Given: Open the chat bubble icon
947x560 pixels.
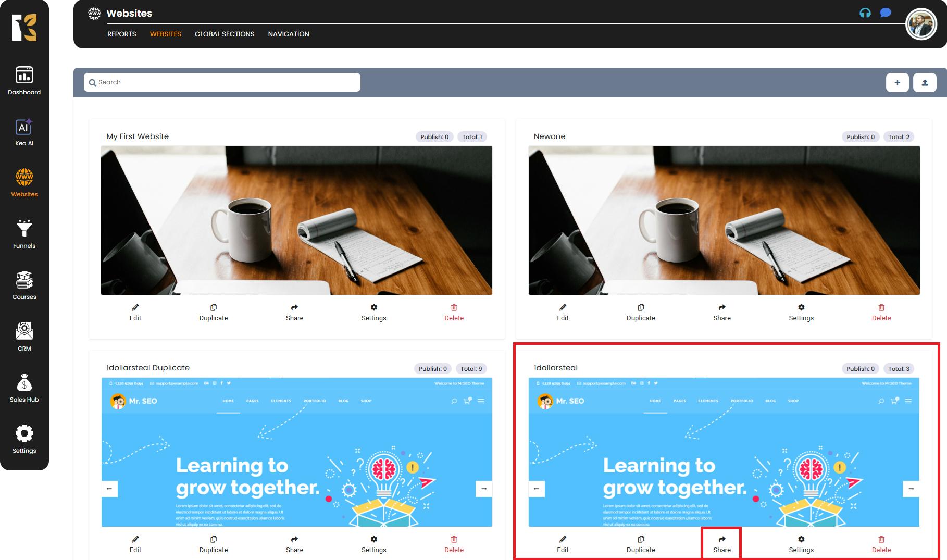Looking at the screenshot, I should pyautogui.click(x=885, y=13).
